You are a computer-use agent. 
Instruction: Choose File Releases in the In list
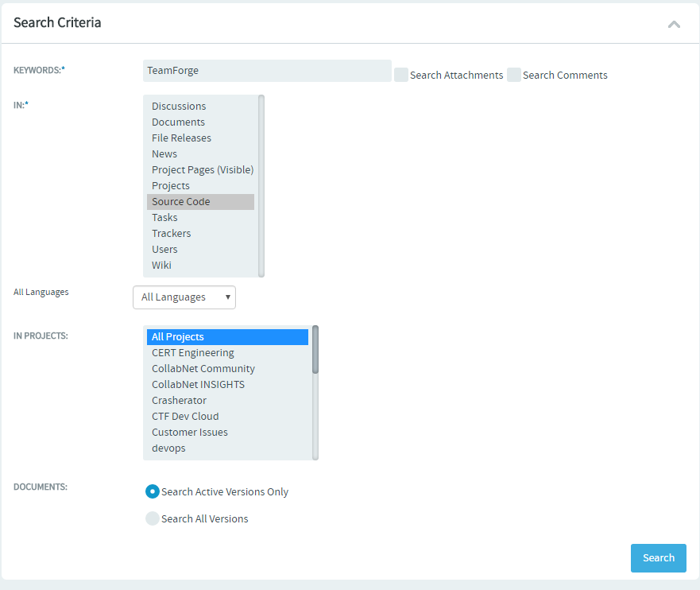pyautogui.click(x=200, y=138)
